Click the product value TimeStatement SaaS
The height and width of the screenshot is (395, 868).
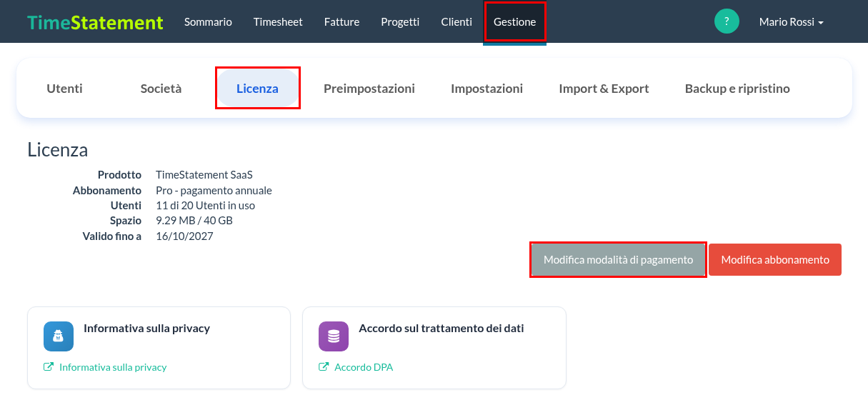(x=204, y=174)
